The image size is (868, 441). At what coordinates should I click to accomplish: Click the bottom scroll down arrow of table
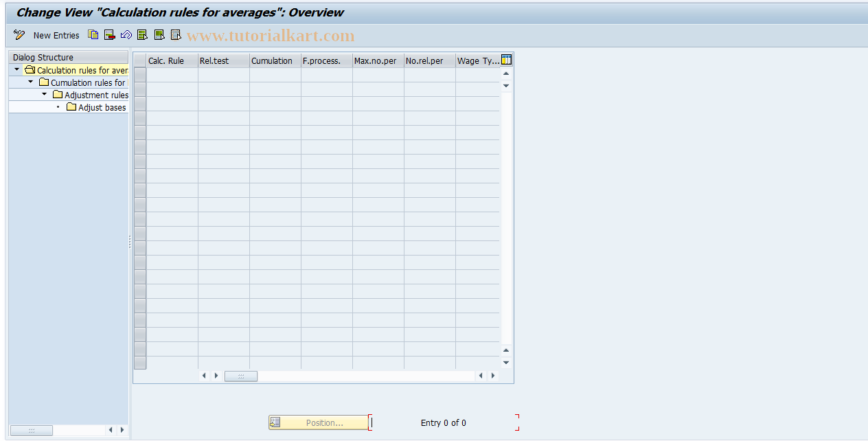pyautogui.click(x=506, y=363)
